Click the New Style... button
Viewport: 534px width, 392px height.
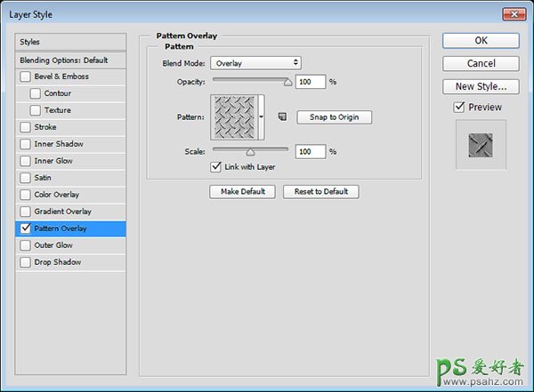pos(481,86)
